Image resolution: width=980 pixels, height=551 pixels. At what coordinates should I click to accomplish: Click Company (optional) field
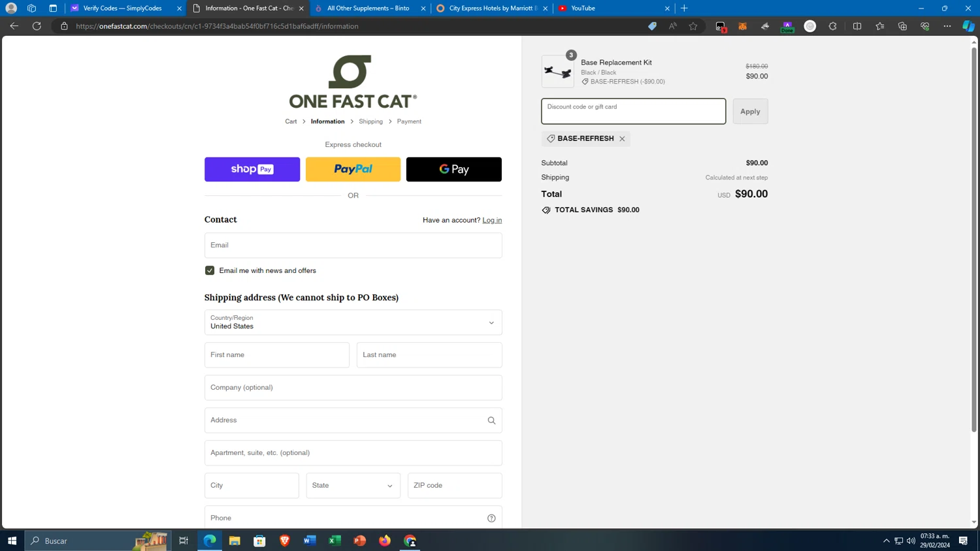pos(353,388)
